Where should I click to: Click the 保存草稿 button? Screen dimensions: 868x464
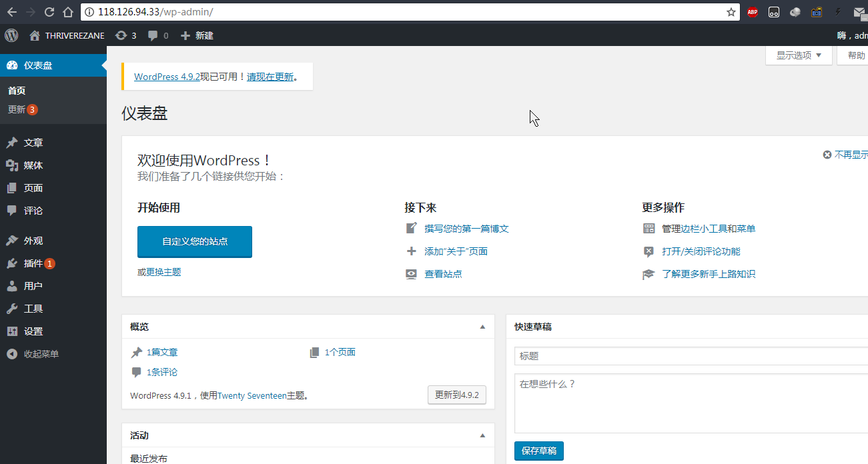(538, 451)
